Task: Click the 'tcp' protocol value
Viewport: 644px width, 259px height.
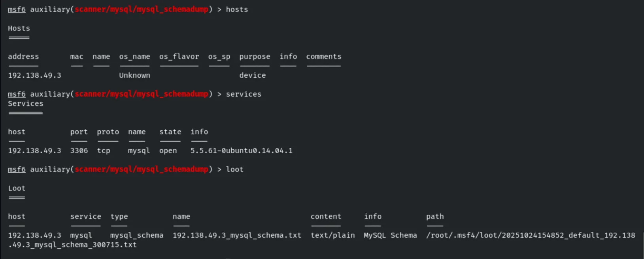Action: (104, 151)
